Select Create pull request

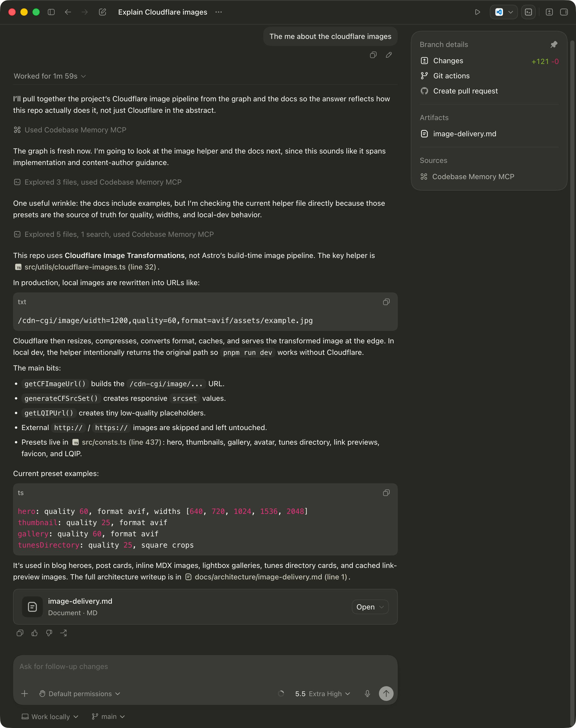pos(489,91)
